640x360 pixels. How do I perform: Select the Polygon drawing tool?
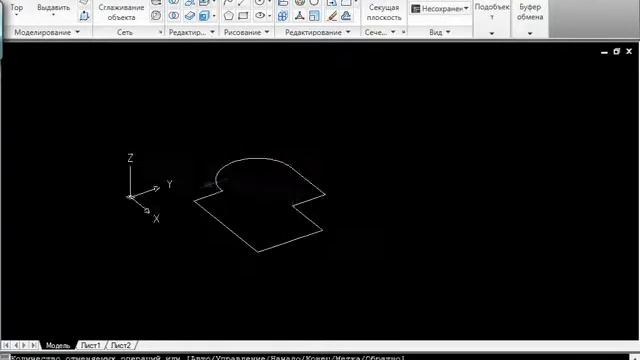click(229, 16)
